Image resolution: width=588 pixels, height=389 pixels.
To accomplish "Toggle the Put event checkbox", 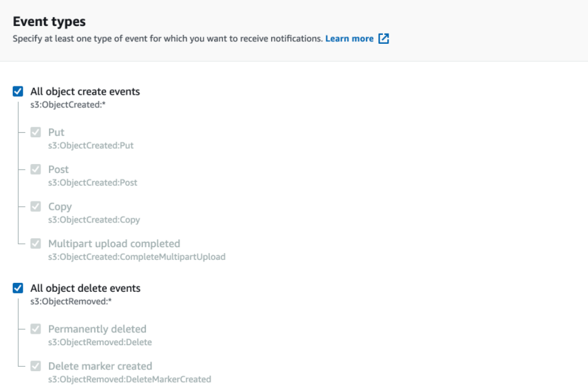I will 36,132.
